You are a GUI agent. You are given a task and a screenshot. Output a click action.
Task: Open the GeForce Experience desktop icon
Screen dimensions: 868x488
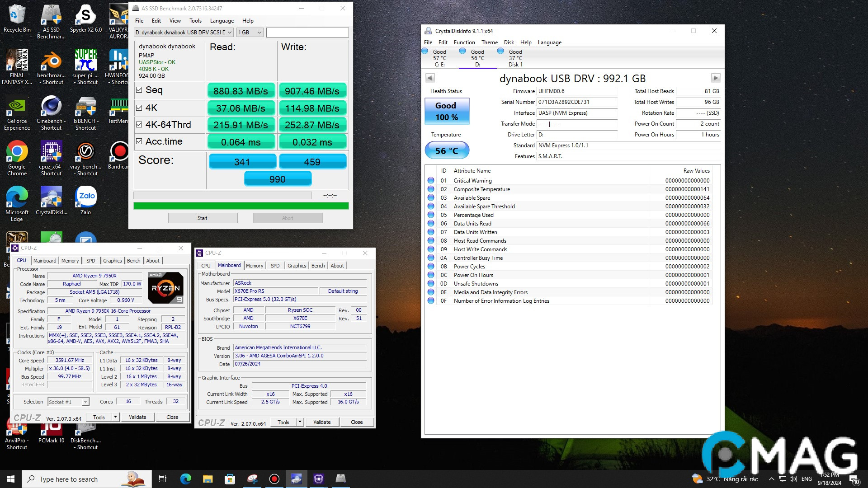tap(17, 106)
